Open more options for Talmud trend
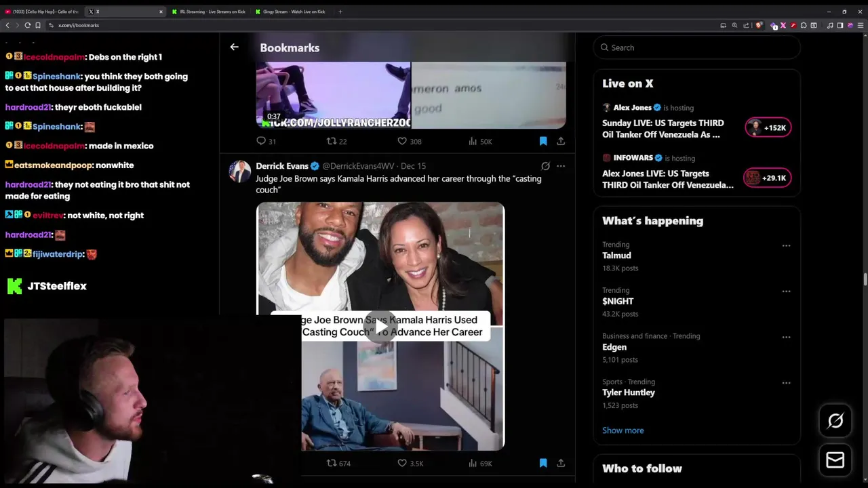This screenshot has height=488, width=868. click(786, 245)
